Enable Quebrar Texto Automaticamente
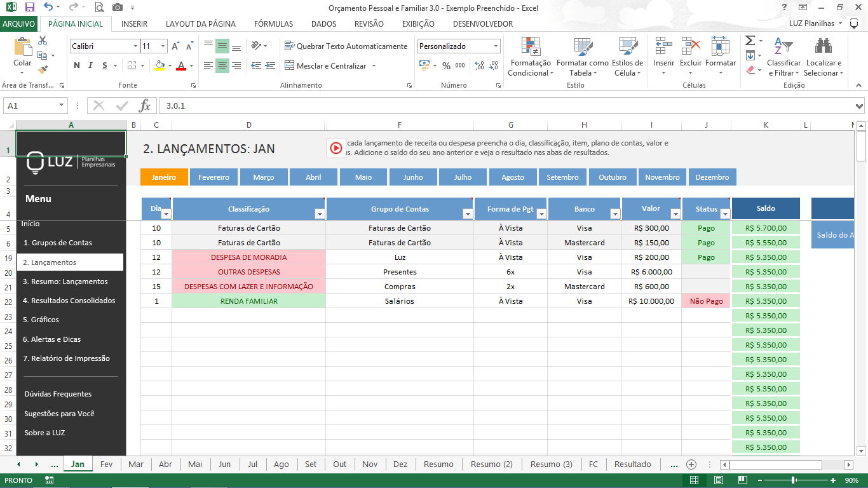Viewport: 868px width, 488px height. 348,46
